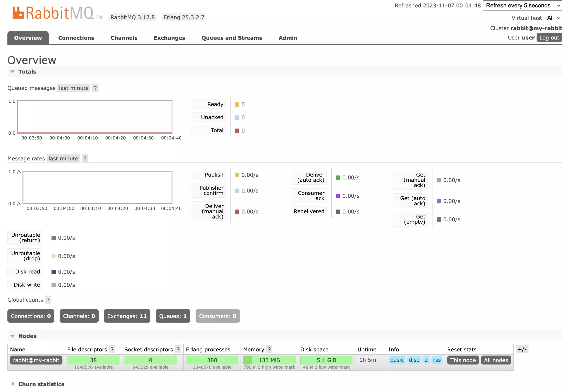The image size is (568, 392).
Task: Click the red Total color swatch
Action: (x=237, y=131)
